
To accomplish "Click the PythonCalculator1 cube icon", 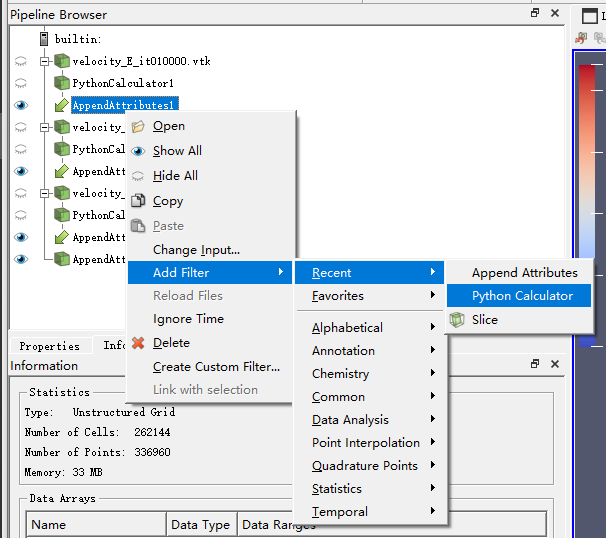I will (x=62, y=83).
